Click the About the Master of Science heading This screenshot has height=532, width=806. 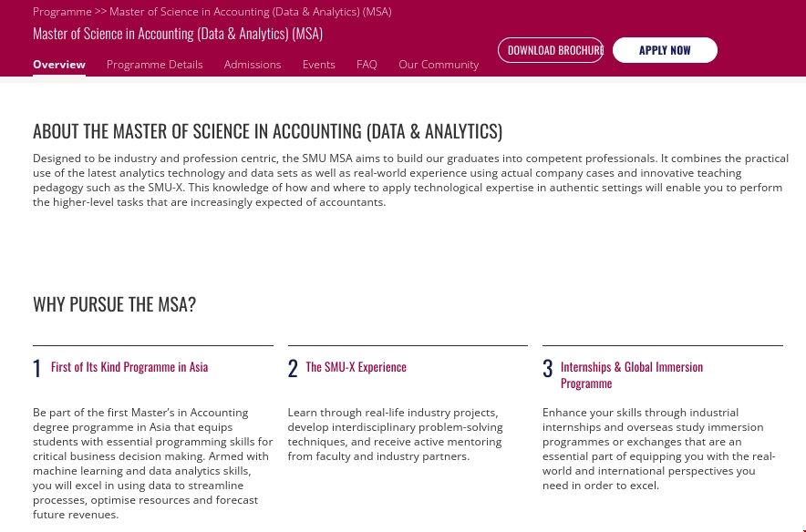point(267,131)
